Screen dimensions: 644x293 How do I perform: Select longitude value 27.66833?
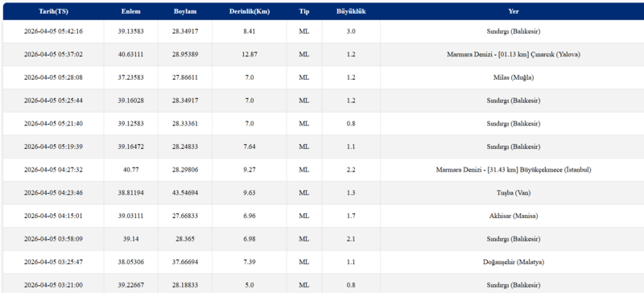tap(185, 216)
